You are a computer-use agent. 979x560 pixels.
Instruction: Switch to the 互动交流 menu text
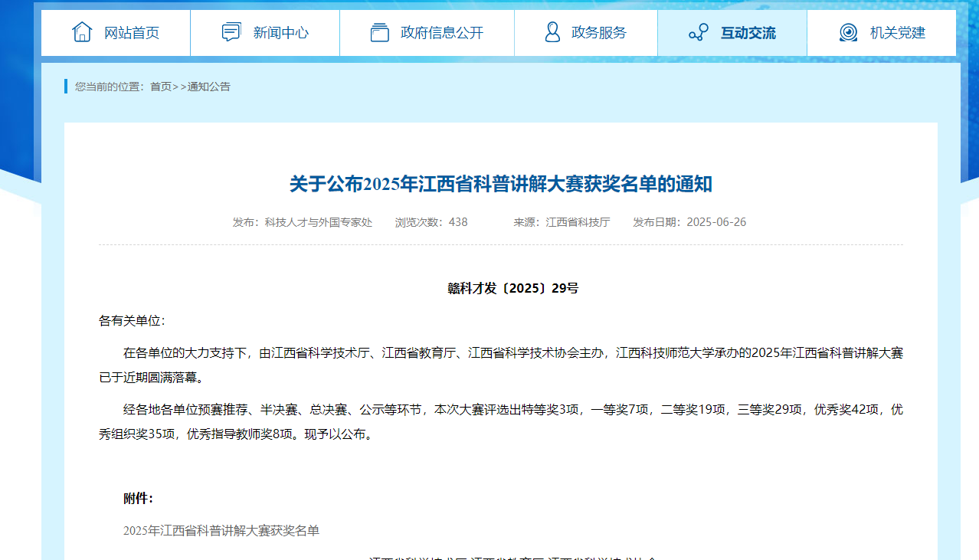(x=748, y=33)
